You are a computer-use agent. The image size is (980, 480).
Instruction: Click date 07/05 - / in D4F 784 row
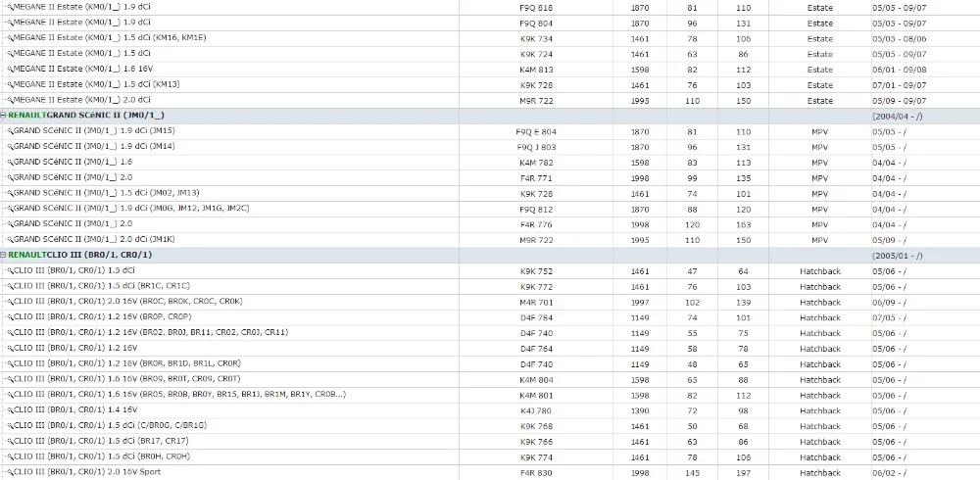[889, 318]
